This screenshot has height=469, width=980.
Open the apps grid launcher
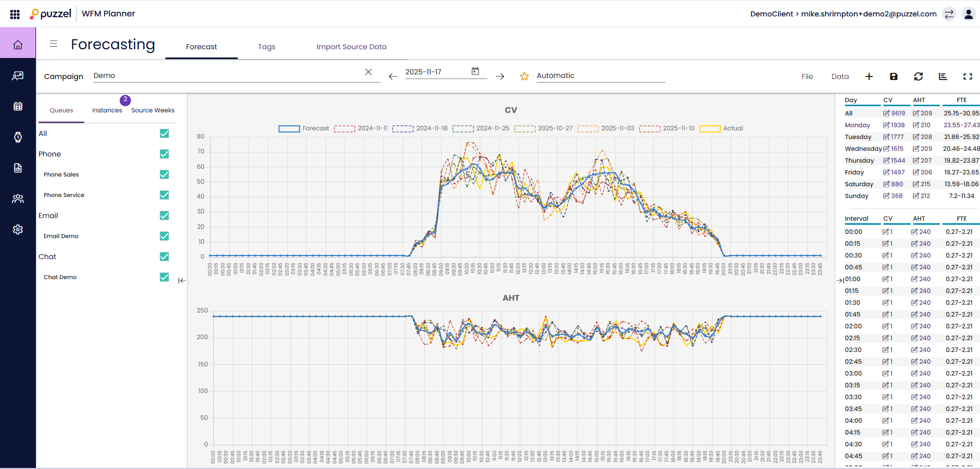tap(15, 14)
